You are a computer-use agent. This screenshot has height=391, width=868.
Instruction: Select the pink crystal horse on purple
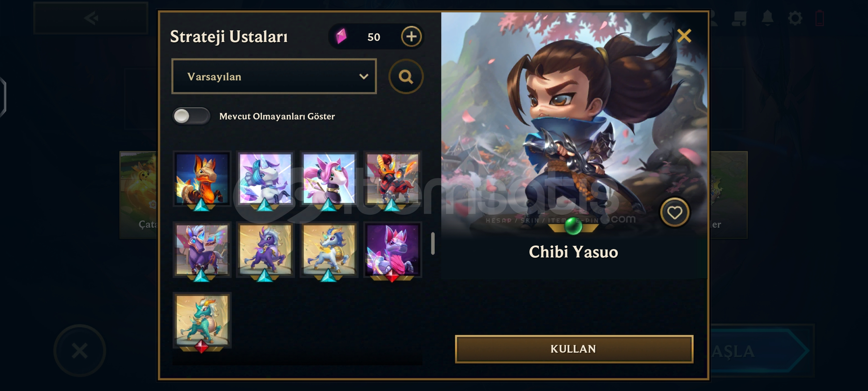392,250
